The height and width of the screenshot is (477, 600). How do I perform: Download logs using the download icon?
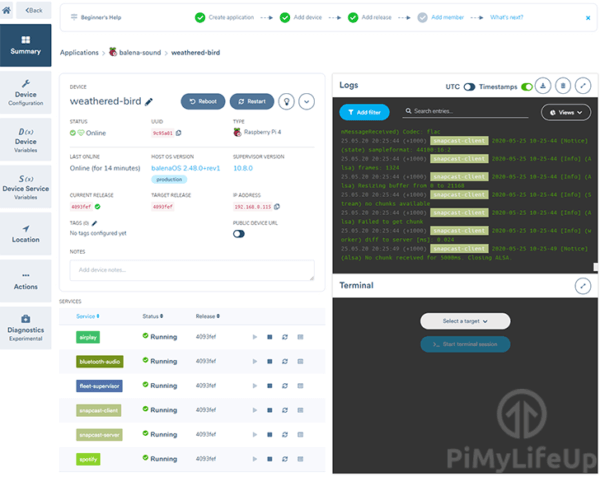[x=542, y=86]
